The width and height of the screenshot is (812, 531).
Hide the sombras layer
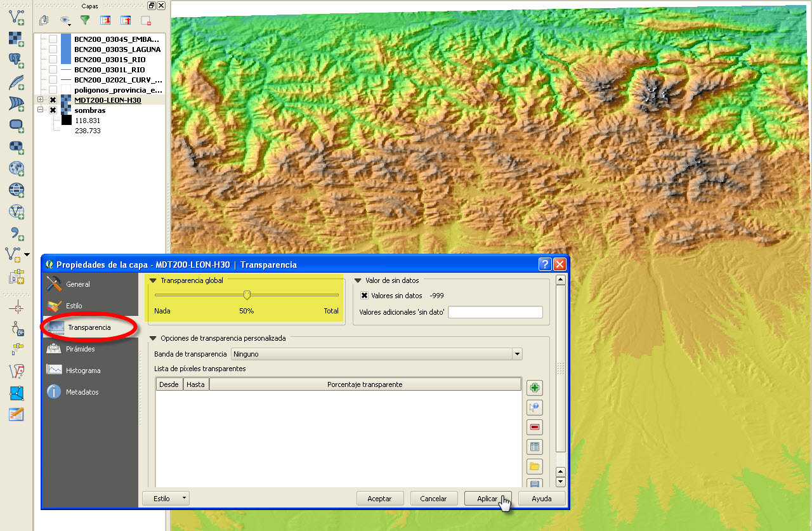click(x=52, y=110)
